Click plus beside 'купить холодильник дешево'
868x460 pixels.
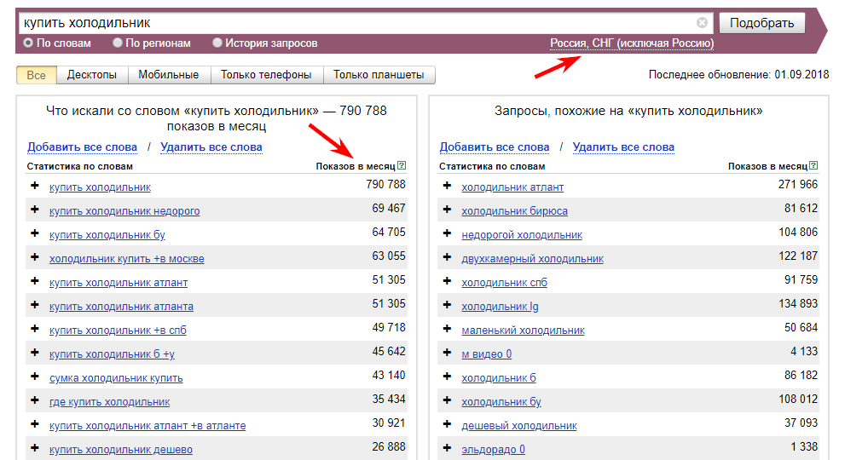35,447
